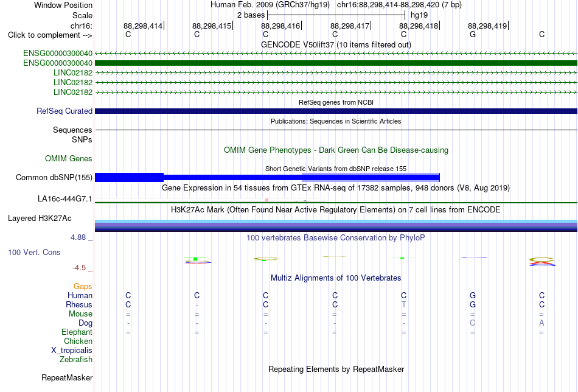The height and width of the screenshot is (392, 578).
Task: Click the 4.88 conservation scale maximum
Action: coord(78,237)
